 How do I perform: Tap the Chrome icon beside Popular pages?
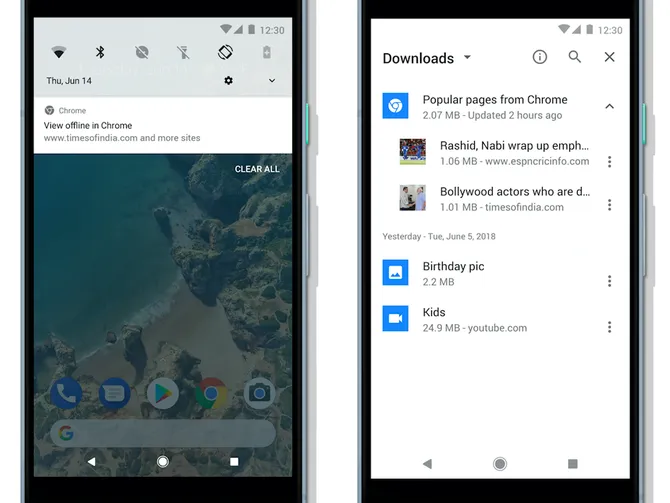[395, 106]
